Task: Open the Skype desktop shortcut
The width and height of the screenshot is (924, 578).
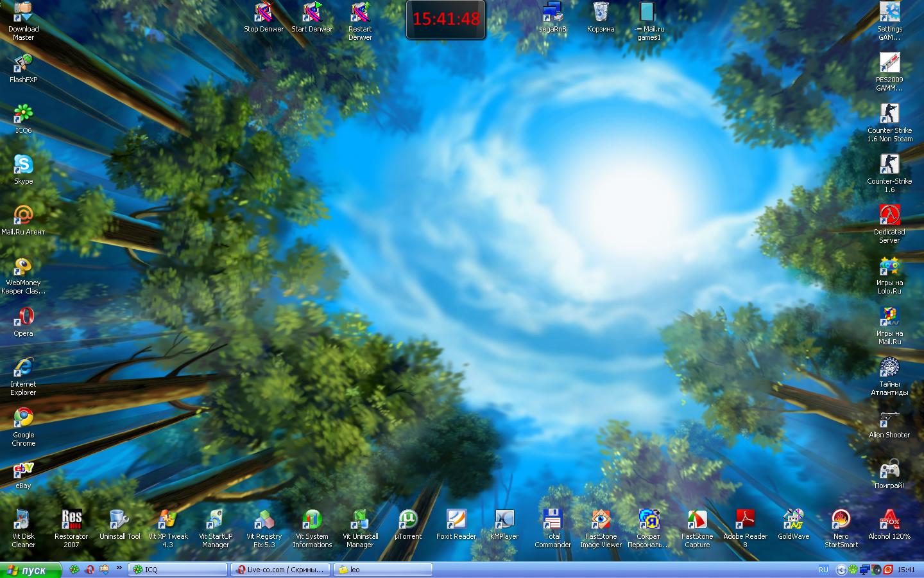Action: (23, 165)
